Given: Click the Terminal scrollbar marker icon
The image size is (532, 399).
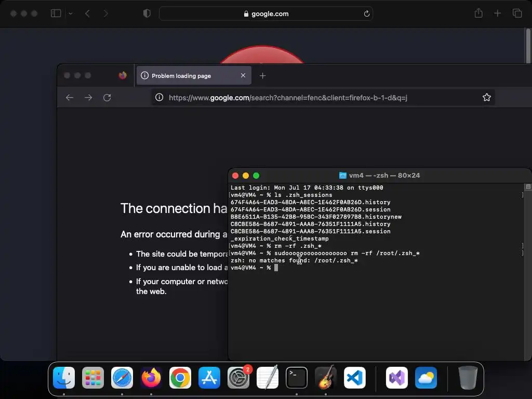Looking at the screenshot, I should (x=528, y=187).
